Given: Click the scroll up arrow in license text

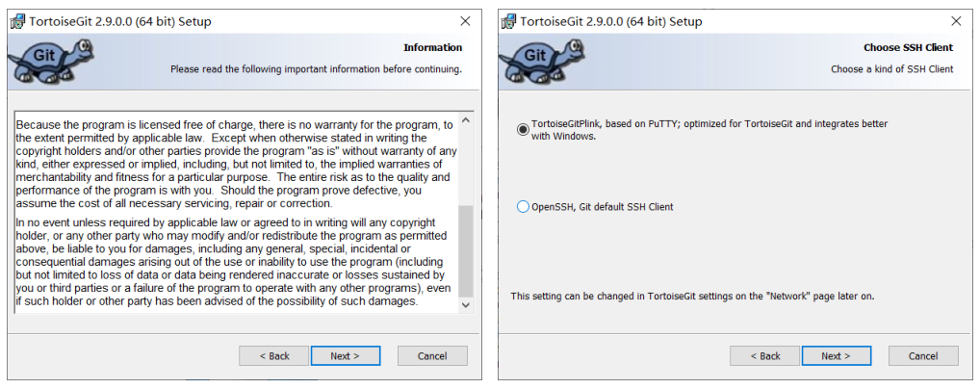Looking at the screenshot, I should click(x=466, y=119).
